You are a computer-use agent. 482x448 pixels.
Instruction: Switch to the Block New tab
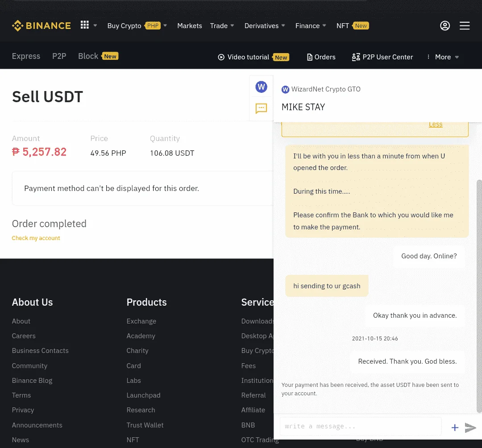[x=98, y=56]
